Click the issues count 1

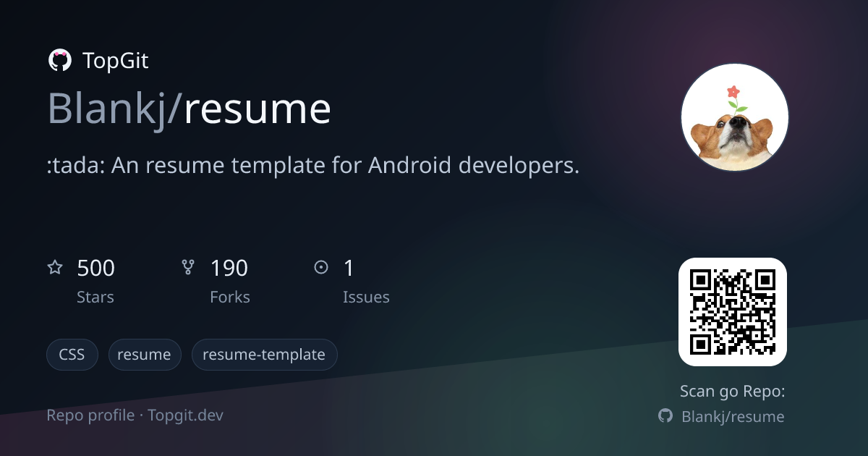click(x=349, y=269)
